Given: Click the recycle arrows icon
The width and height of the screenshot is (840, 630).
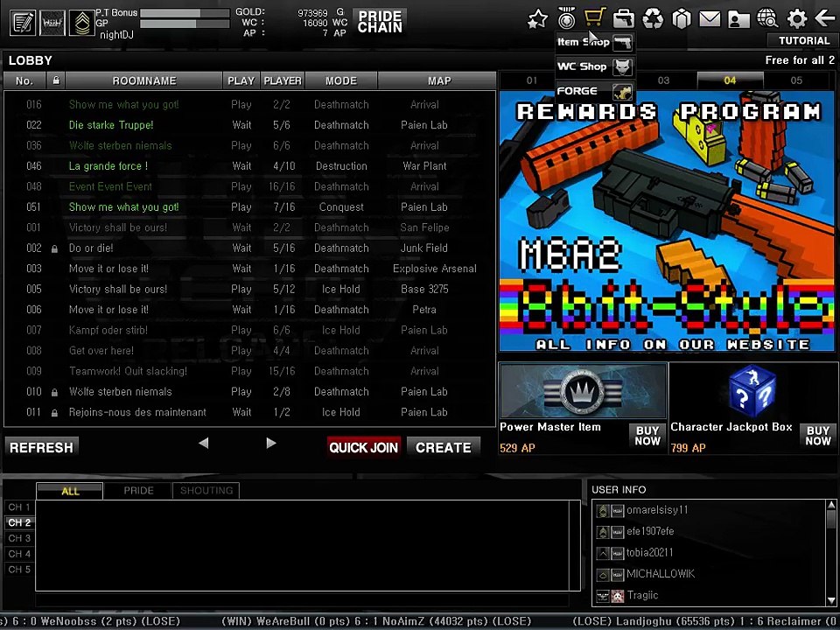Looking at the screenshot, I should [x=653, y=18].
